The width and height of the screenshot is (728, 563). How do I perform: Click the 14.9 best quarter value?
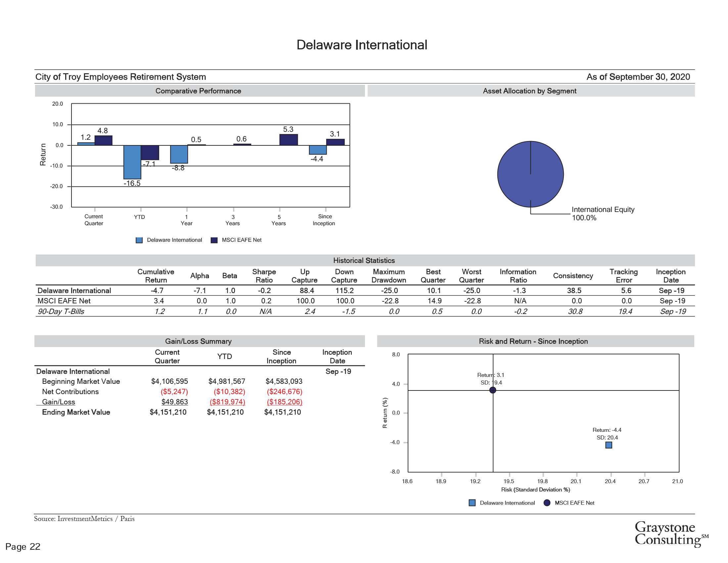pos(435,301)
